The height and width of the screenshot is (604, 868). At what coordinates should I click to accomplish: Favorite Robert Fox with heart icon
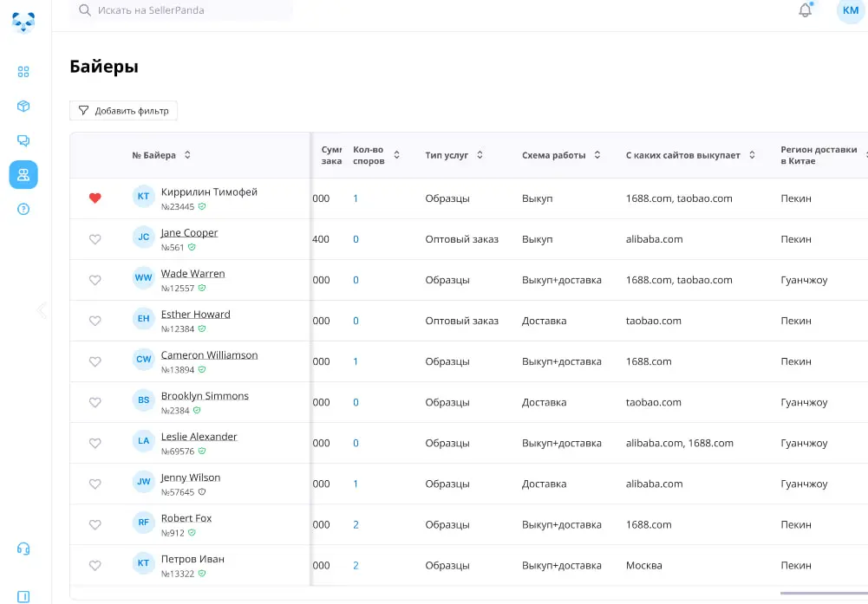pyautogui.click(x=95, y=524)
